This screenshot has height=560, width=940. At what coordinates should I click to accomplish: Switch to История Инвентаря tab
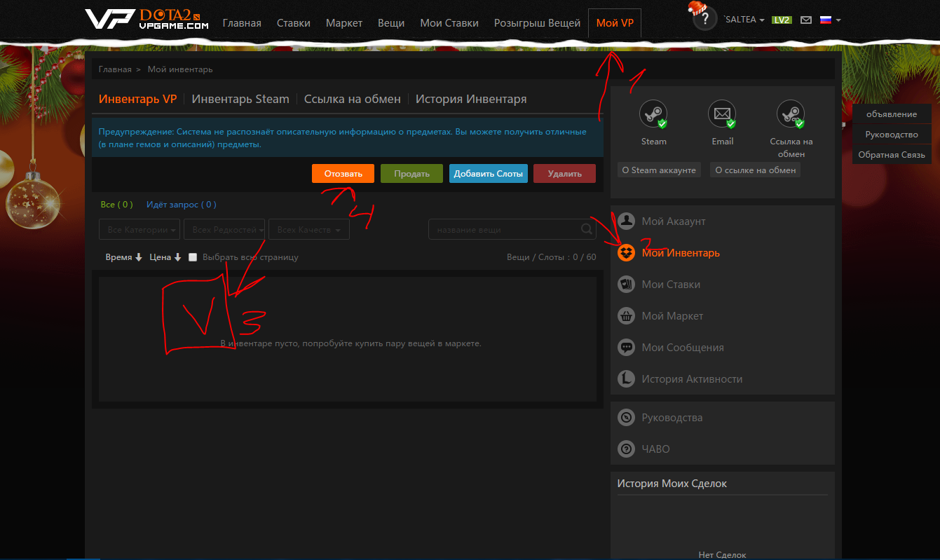coord(471,100)
